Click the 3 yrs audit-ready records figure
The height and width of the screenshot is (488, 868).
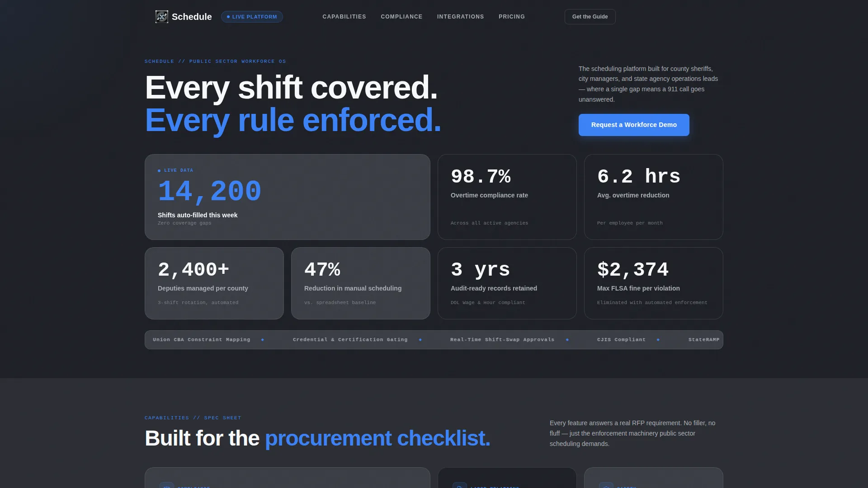(480, 270)
